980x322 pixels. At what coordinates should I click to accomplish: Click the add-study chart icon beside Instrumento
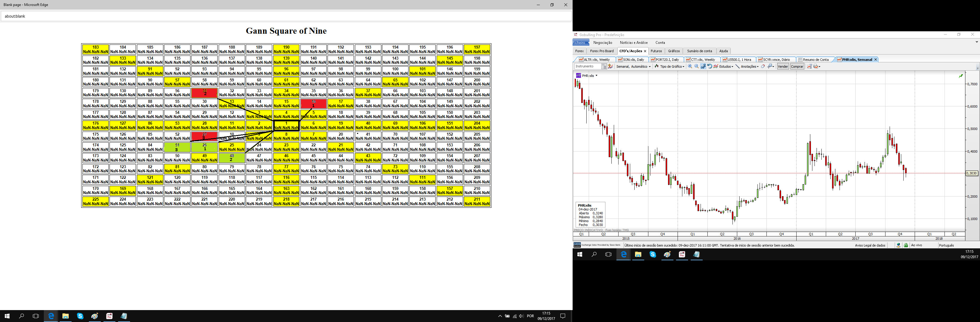point(610,66)
